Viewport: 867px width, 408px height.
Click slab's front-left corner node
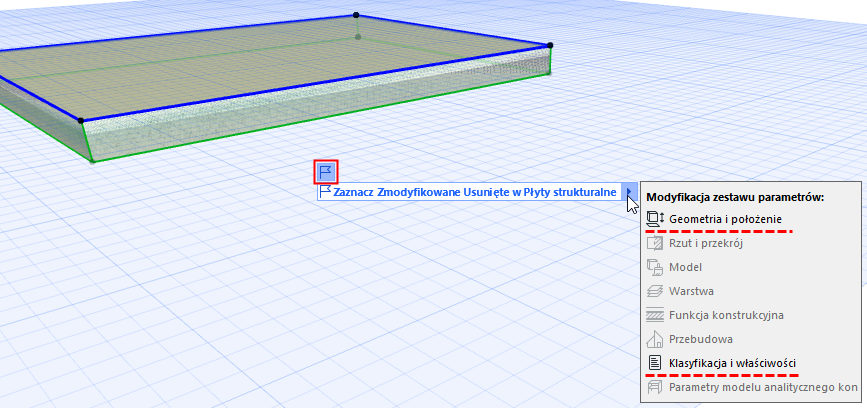click(x=81, y=121)
